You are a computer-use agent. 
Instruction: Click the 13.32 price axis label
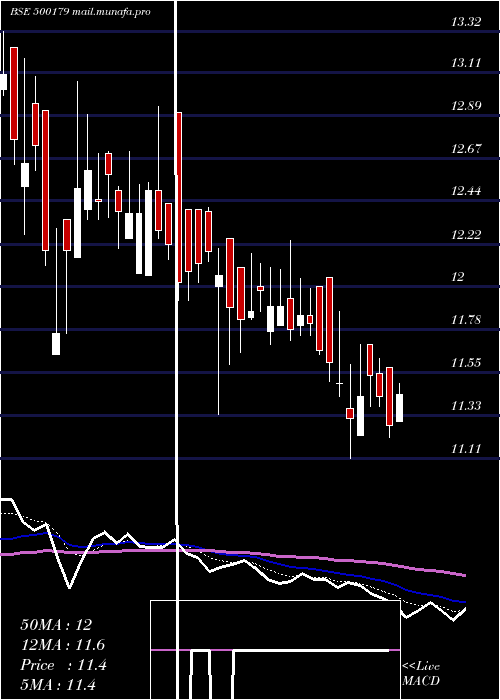(x=466, y=21)
